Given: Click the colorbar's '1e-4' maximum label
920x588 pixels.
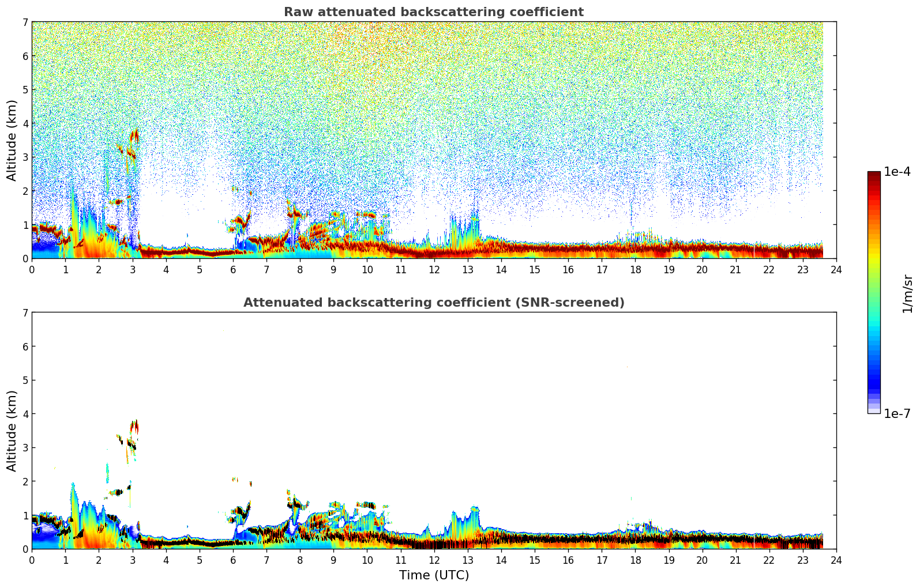Looking at the screenshot, I should tap(897, 171).
